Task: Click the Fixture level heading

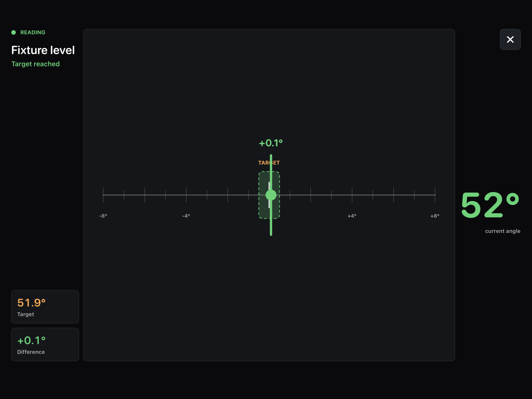Action: pos(43,50)
